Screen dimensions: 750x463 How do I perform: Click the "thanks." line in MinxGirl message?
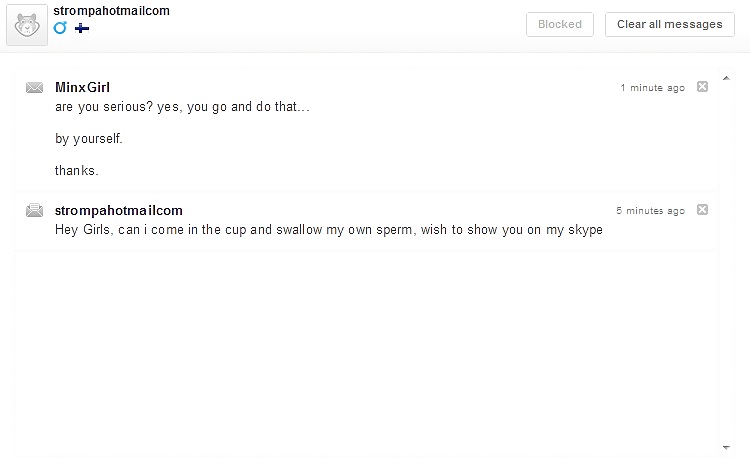point(77,170)
